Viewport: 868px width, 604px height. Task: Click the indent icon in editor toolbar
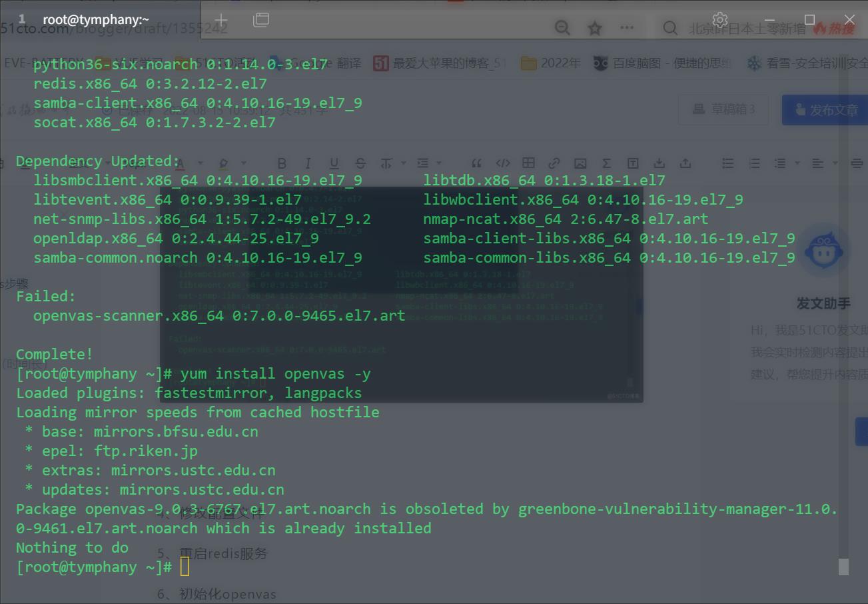tap(422, 163)
